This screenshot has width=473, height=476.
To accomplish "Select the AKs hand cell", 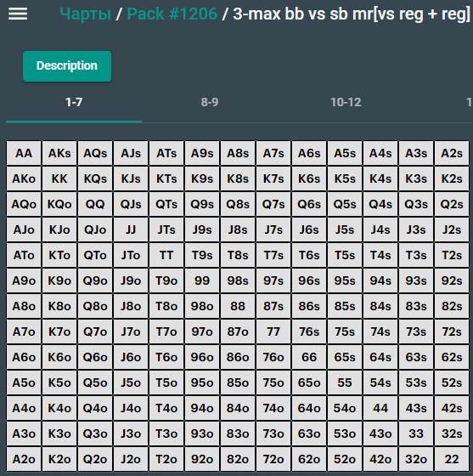I will 59,153.
